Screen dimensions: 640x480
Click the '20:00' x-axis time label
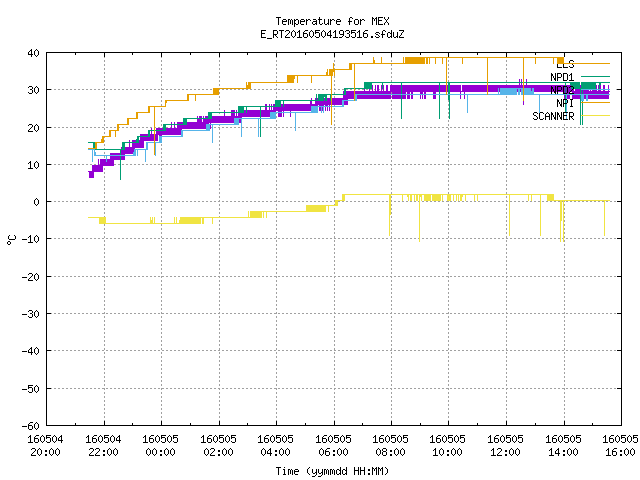[x=45, y=452]
